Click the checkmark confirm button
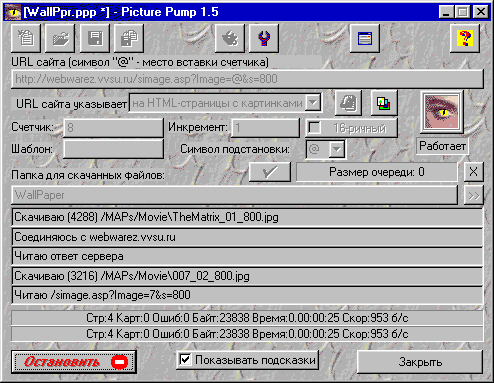The width and height of the screenshot is (494, 383). (x=270, y=172)
